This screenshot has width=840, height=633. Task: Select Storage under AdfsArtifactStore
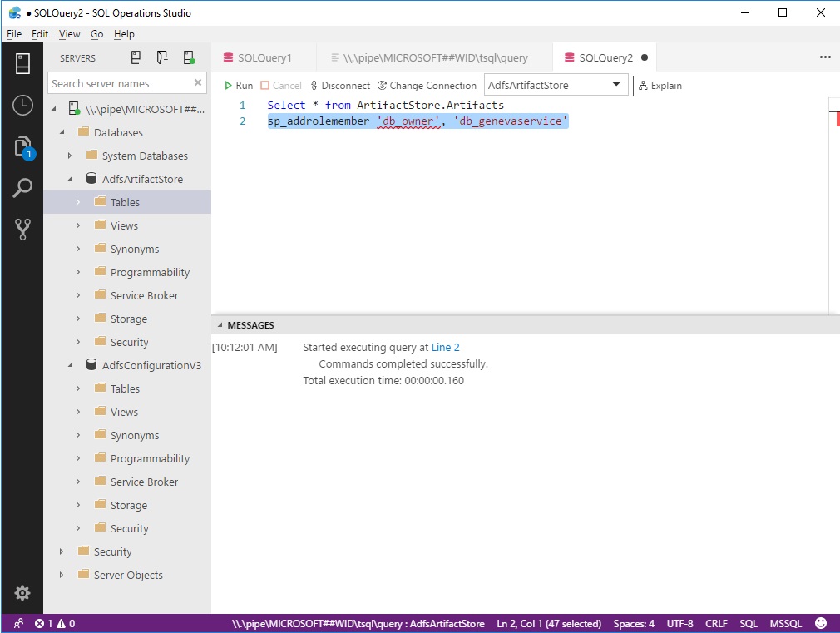point(127,319)
